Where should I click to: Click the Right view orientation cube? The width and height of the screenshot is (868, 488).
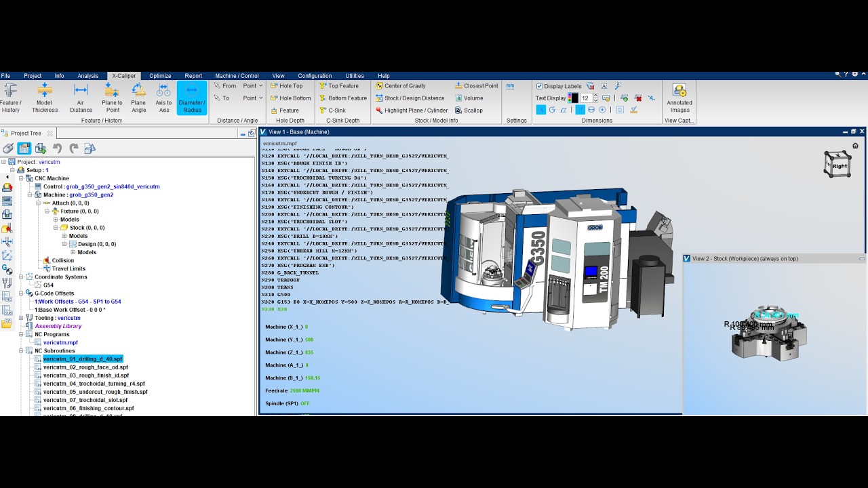(838, 165)
